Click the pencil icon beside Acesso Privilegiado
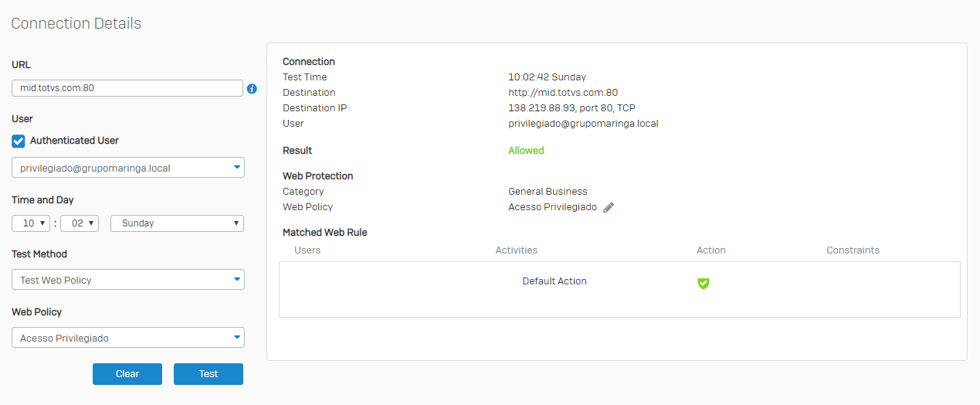Viewport: 980px width, 405px height. tap(609, 207)
